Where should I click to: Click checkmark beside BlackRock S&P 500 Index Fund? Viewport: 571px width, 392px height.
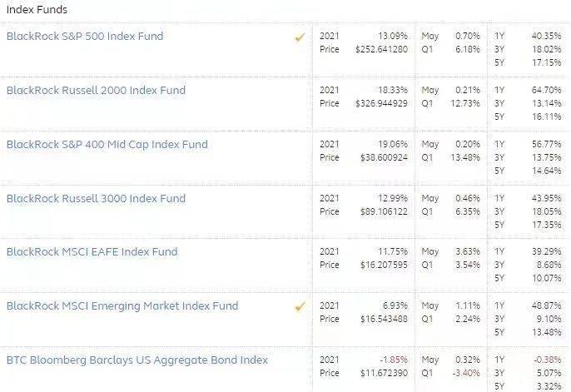point(300,37)
